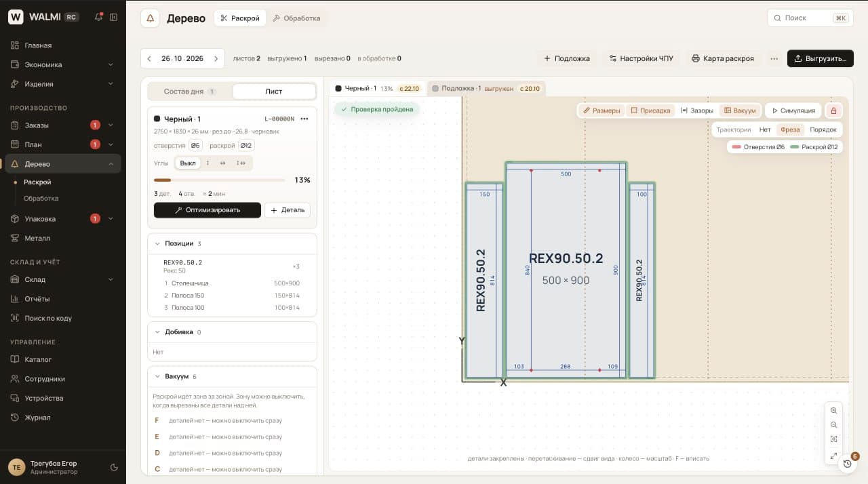Screen dimensions: 868x484
Task: Zoom in on the cutting canvas
Action: (x=833, y=411)
